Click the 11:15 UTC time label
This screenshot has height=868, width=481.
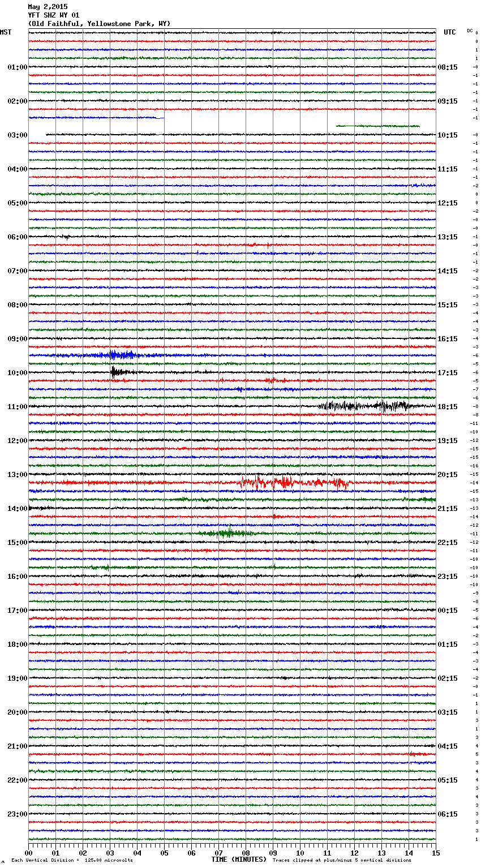point(448,169)
